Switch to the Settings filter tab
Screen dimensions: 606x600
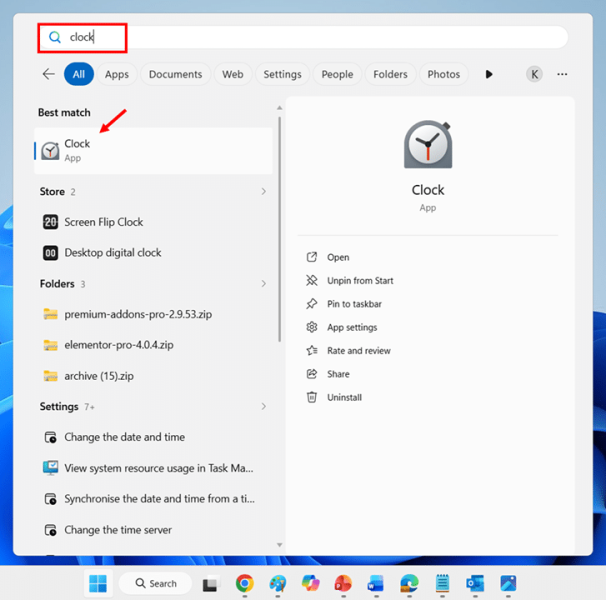point(282,74)
